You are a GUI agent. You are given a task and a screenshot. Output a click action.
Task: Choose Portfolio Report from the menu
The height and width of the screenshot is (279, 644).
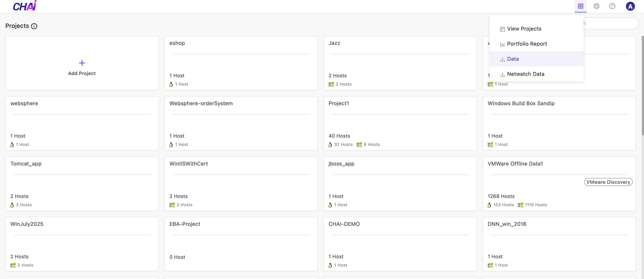(x=527, y=44)
